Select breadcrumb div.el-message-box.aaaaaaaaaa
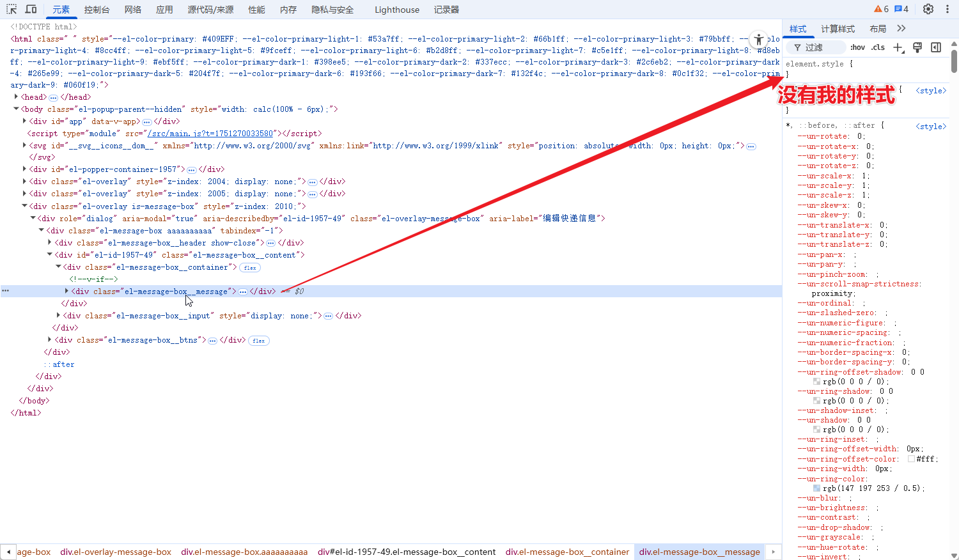 click(x=244, y=552)
